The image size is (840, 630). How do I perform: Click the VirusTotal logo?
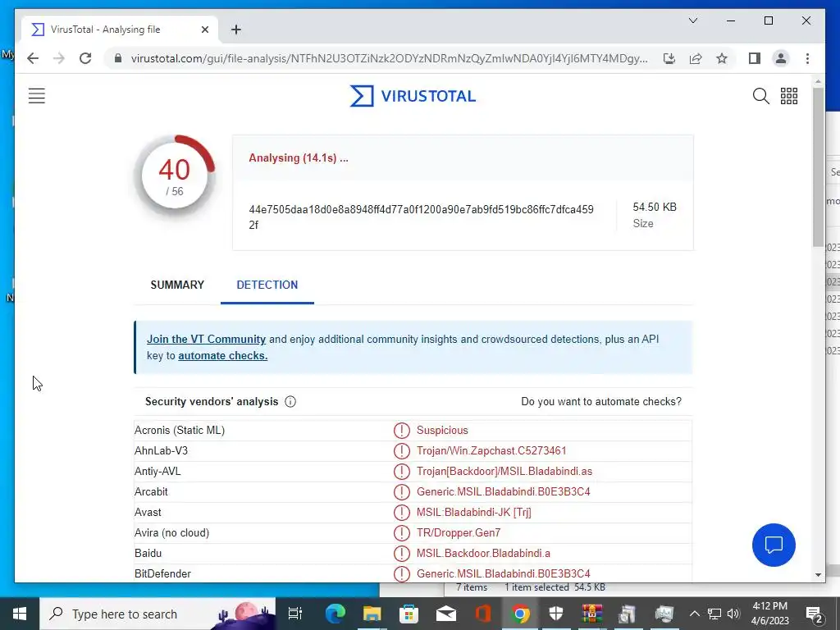[x=413, y=96]
